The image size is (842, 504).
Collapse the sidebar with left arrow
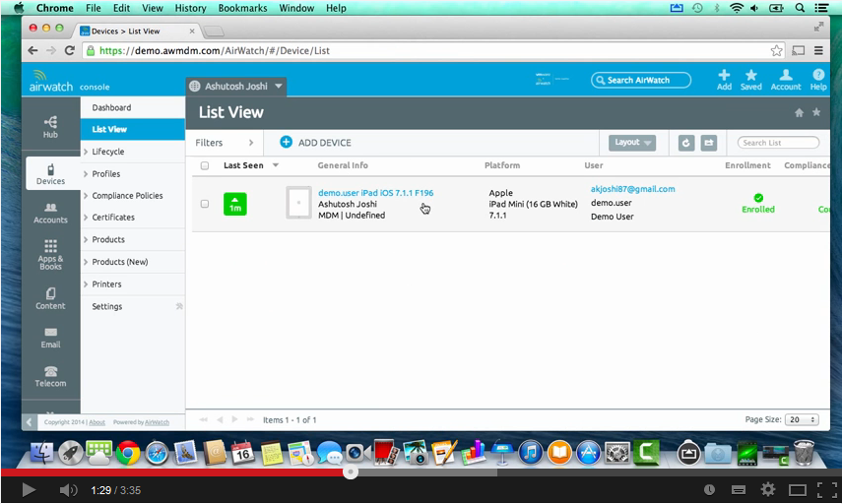pos(29,422)
